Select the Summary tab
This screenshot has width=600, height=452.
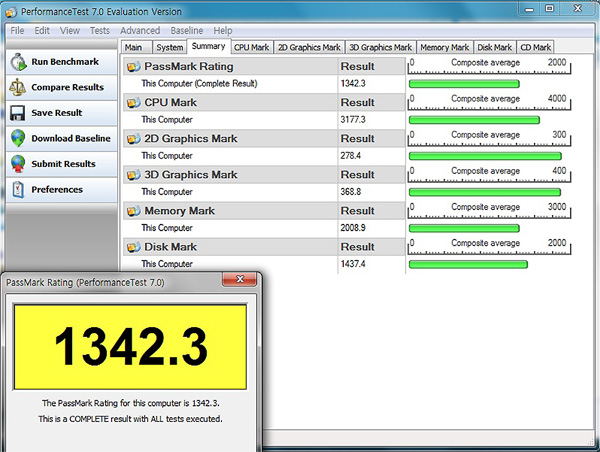coord(209,46)
